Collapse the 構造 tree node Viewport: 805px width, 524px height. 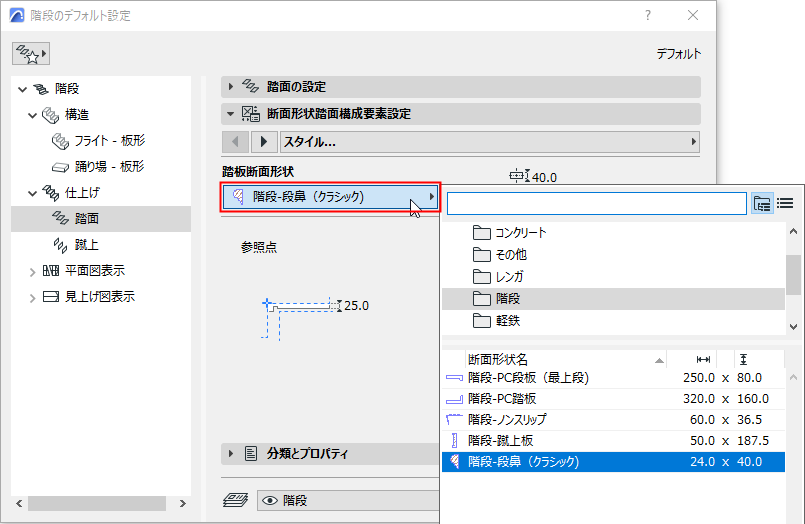pyautogui.click(x=32, y=115)
